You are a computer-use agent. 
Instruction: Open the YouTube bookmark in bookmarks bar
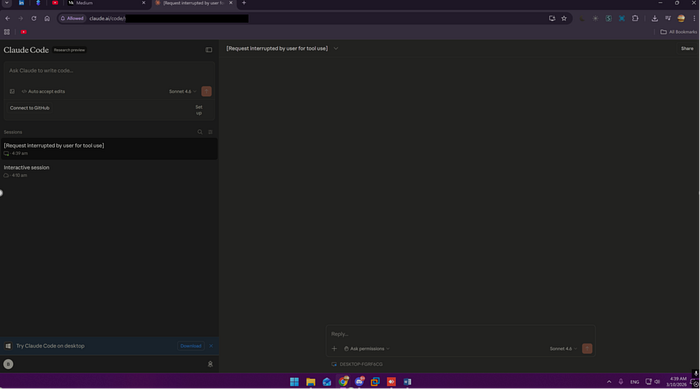pyautogui.click(x=24, y=32)
